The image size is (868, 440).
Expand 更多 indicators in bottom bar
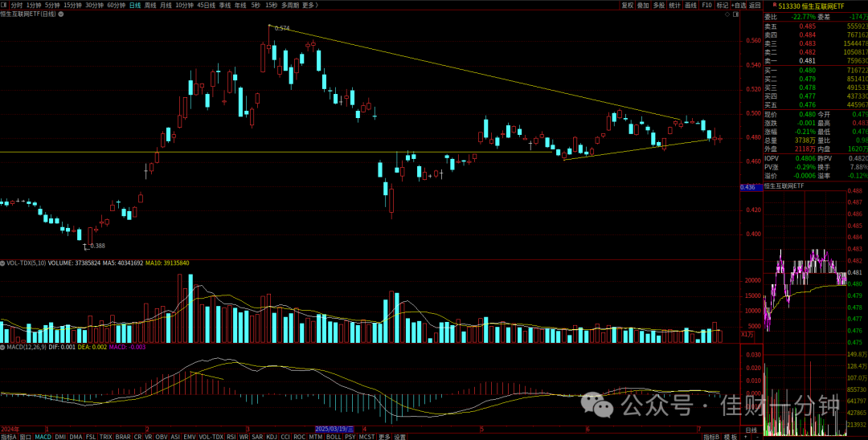coord(384,436)
